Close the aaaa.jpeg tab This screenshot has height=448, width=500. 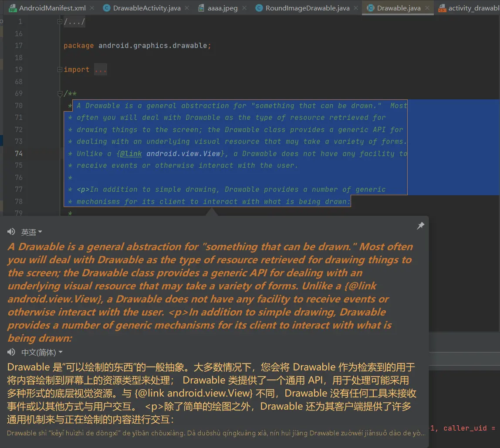(x=244, y=8)
